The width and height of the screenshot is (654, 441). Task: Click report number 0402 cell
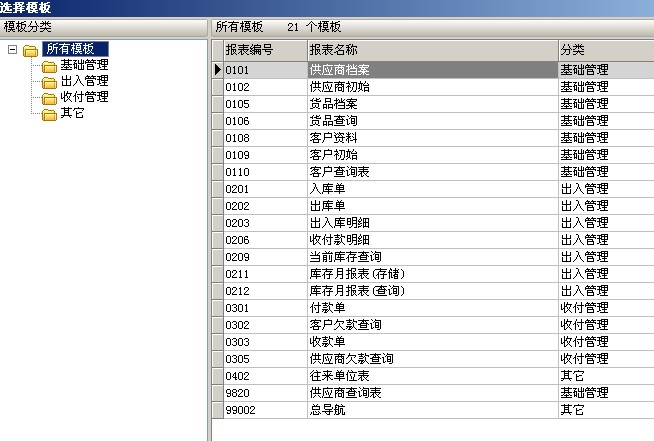tap(266, 376)
